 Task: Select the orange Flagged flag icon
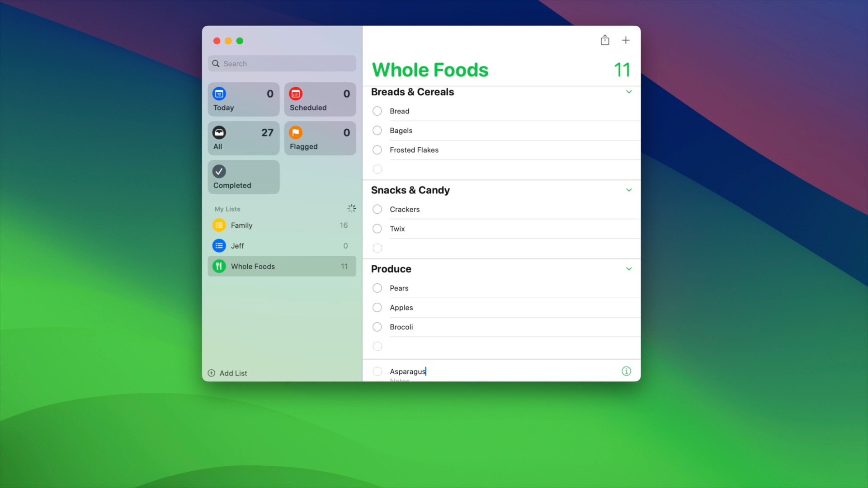click(296, 132)
